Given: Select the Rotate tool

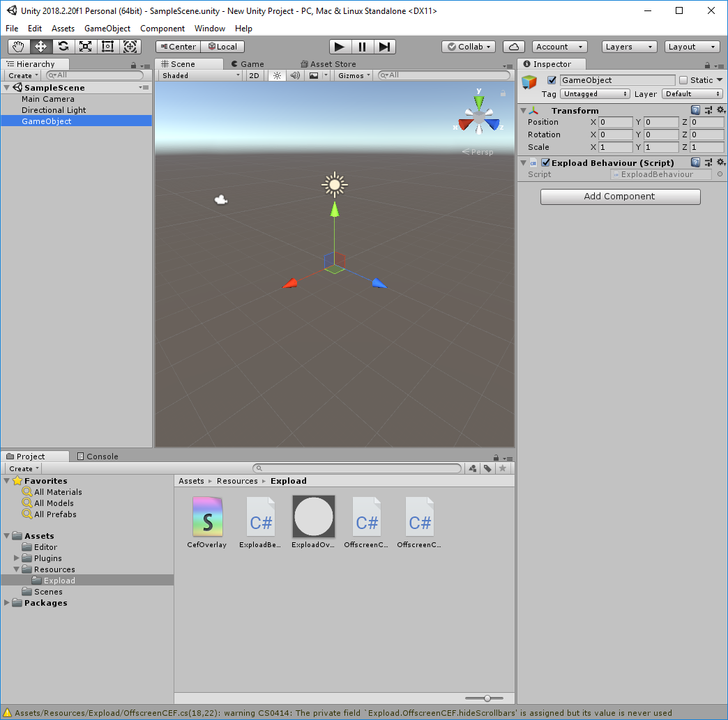Looking at the screenshot, I should pos(63,47).
